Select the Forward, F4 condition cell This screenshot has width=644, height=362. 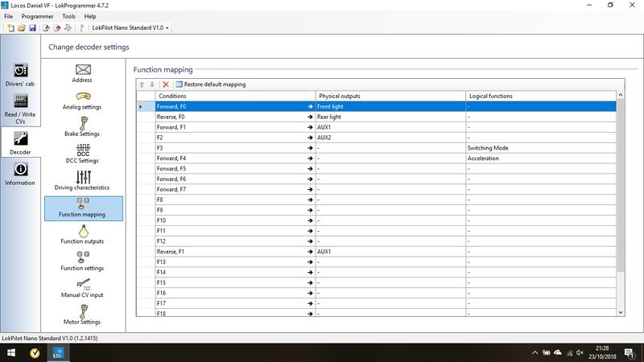(235, 158)
